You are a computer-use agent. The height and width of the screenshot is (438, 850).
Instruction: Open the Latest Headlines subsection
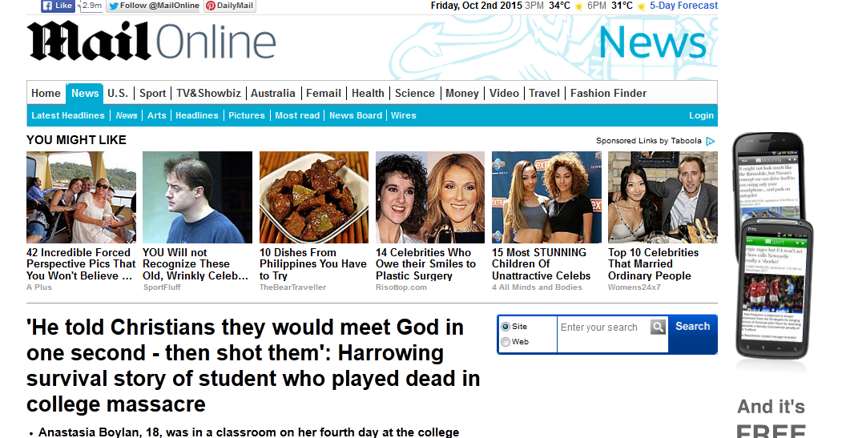pos(68,115)
